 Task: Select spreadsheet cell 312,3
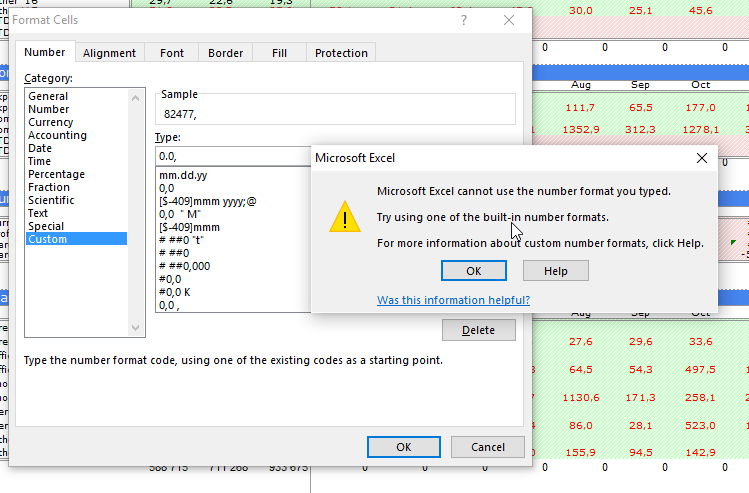(x=640, y=129)
